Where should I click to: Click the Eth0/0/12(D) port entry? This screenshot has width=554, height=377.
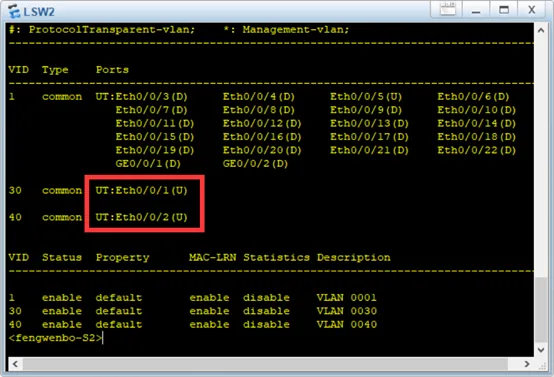pos(262,123)
